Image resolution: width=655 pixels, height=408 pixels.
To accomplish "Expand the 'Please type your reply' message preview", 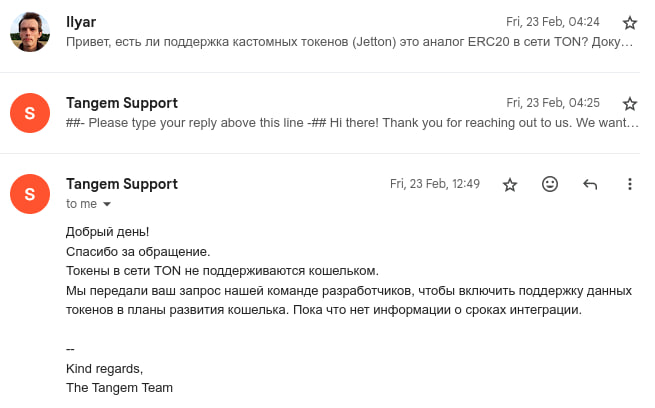I will pos(350,123).
